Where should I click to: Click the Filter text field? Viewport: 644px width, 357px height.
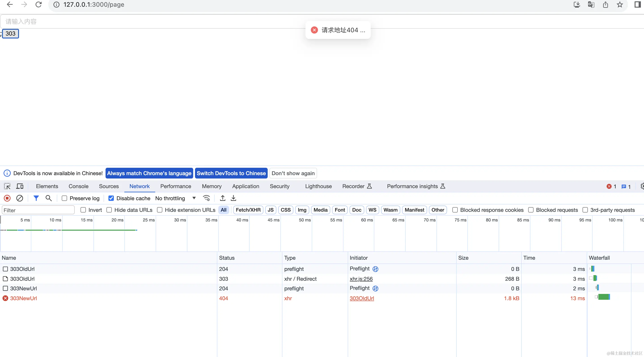(x=38, y=210)
